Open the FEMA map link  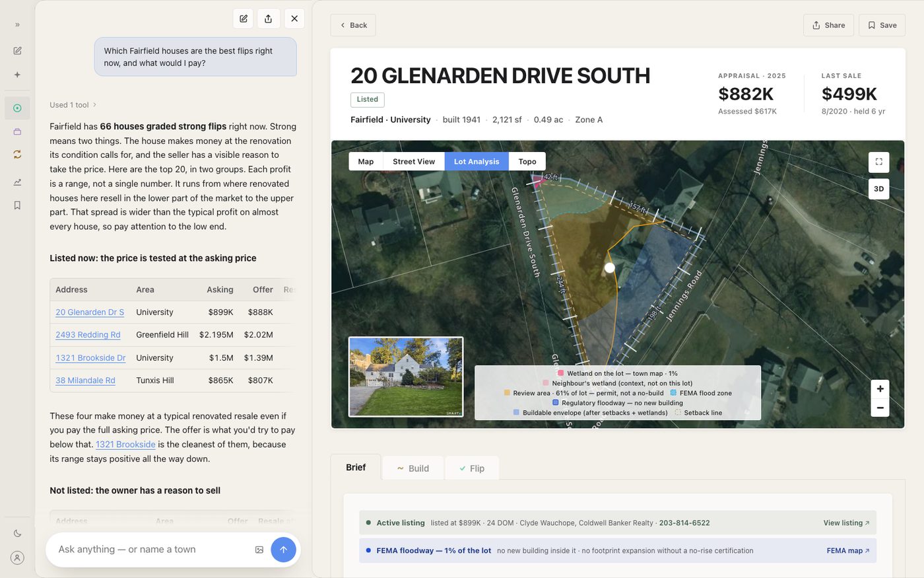click(x=848, y=551)
